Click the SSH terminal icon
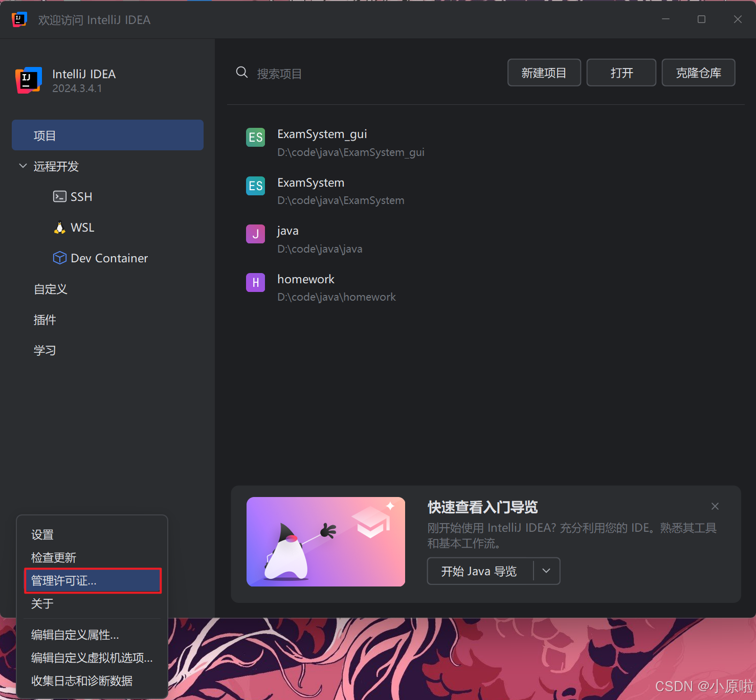 (59, 196)
